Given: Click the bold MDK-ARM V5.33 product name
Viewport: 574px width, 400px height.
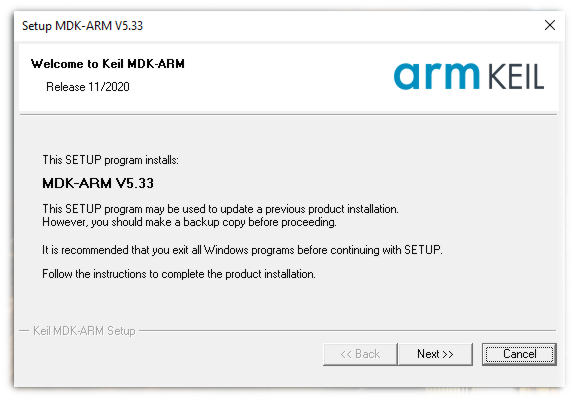Looking at the screenshot, I should [x=98, y=183].
